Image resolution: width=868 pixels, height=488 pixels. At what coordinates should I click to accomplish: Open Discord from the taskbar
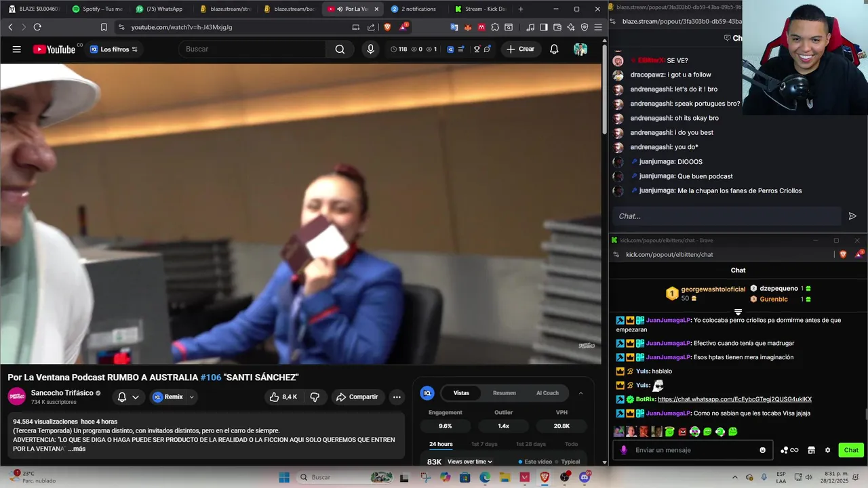(x=585, y=477)
